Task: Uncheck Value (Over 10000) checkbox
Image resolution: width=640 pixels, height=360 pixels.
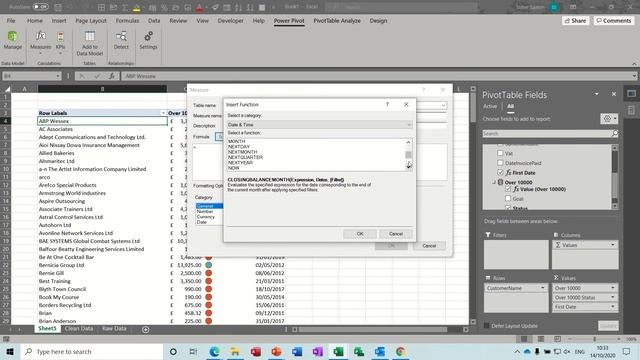Action: (508, 189)
